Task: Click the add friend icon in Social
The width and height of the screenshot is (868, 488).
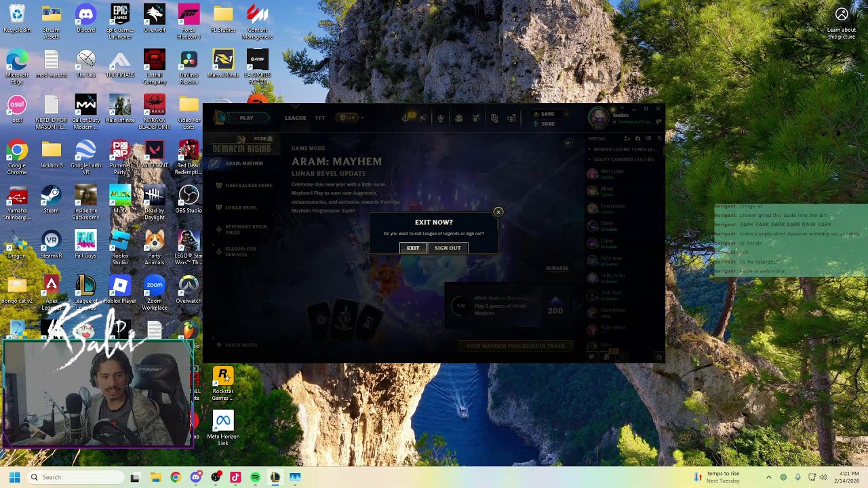Action: click(627, 138)
